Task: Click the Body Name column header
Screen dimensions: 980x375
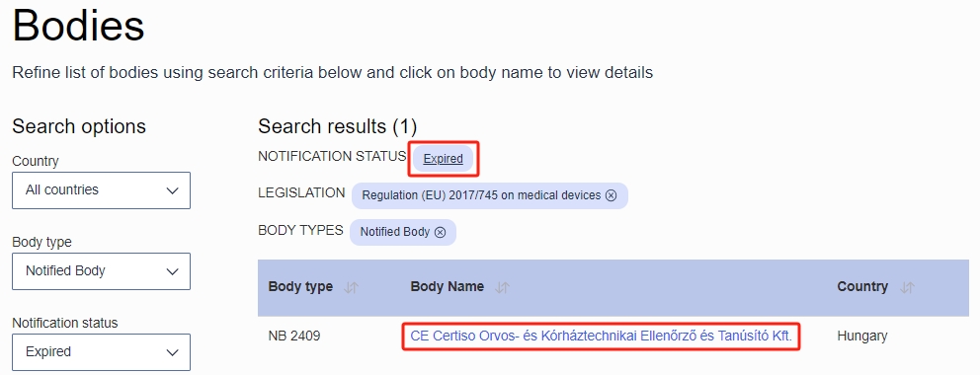Action: click(x=447, y=287)
